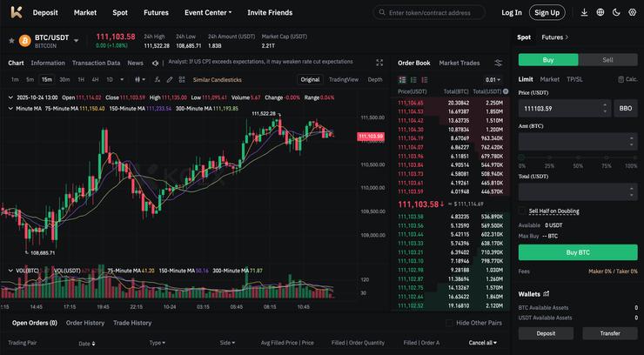Viewport: 644px width, 355px height.
Task: Collapse the VOL(BTC) indicator row
Action: [x=10, y=271]
